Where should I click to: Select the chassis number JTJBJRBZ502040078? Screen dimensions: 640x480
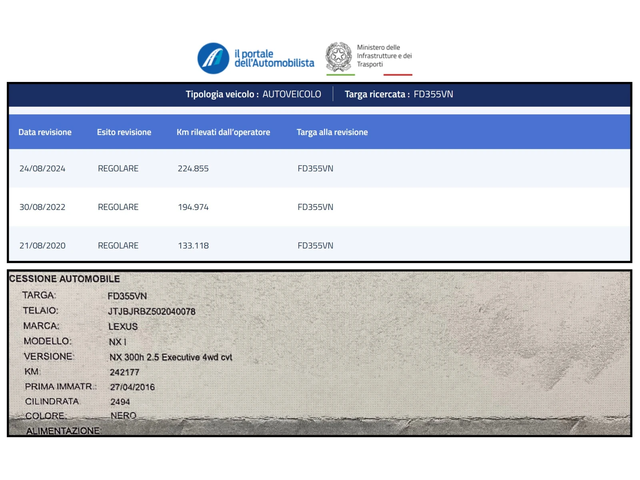click(x=152, y=311)
